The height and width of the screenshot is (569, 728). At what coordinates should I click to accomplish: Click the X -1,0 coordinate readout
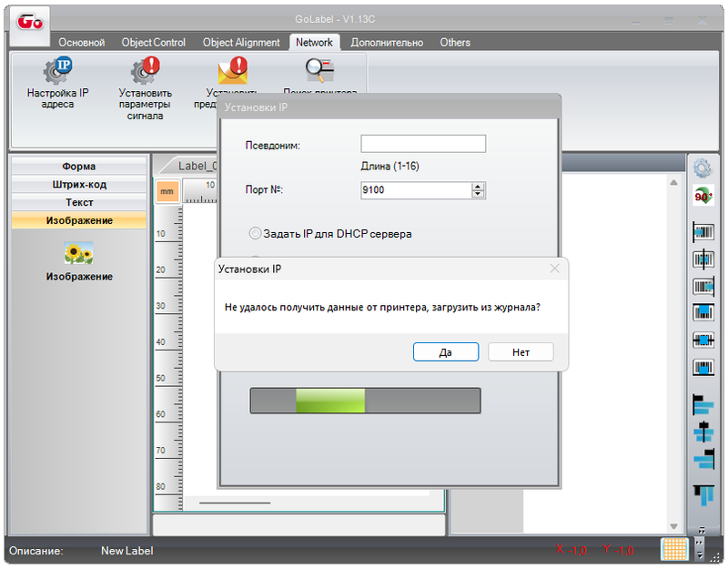[x=571, y=550]
